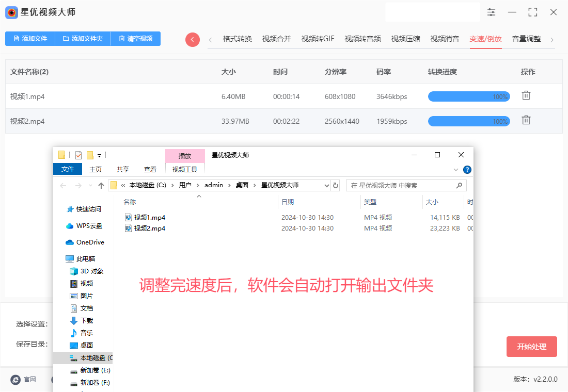Click the 添加文件夹 button
This screenshot has width=568, height=392.
click(83, 39)
